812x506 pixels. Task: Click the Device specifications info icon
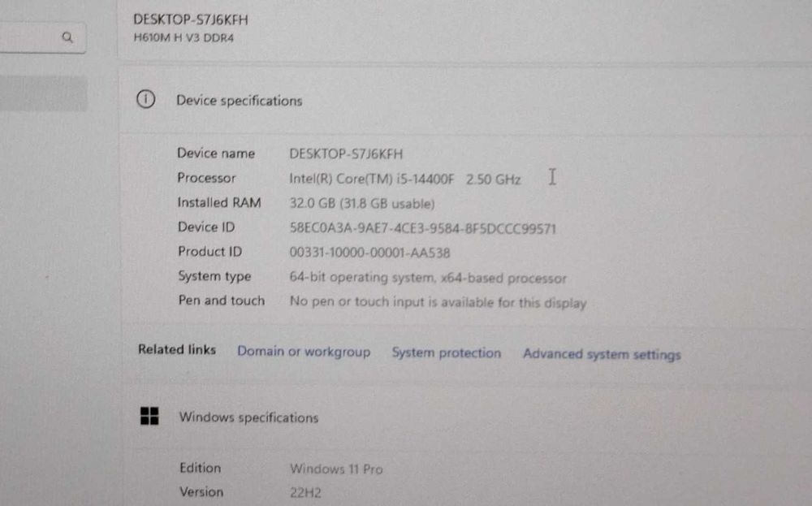pyautogui.click(x=145, y=99)
